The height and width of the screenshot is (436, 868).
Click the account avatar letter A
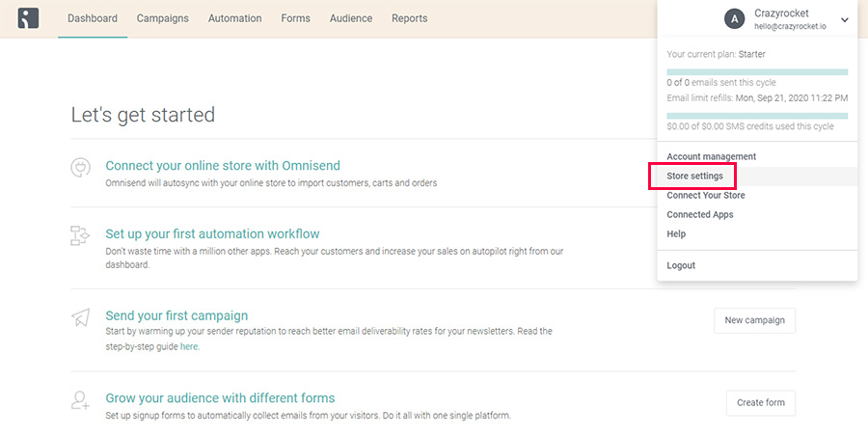[x=735, y=19]
